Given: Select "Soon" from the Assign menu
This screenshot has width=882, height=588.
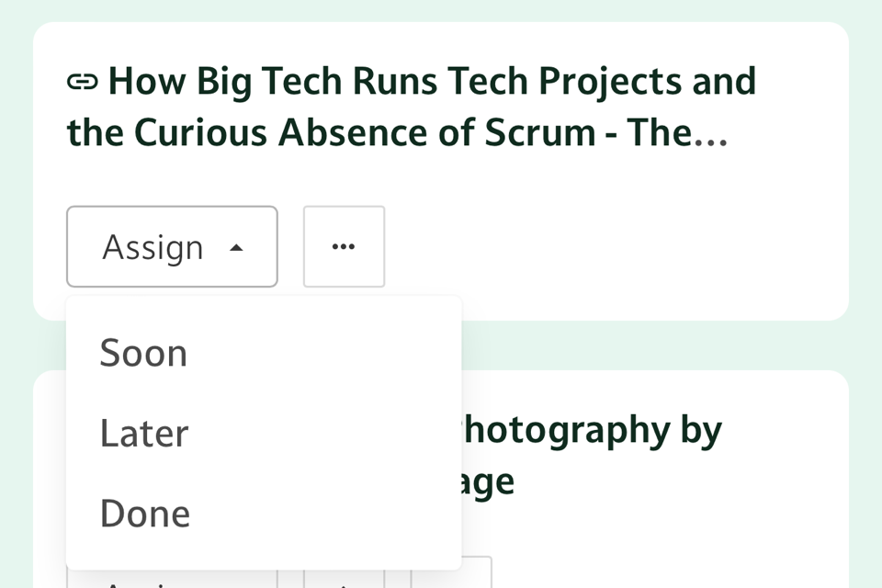Looking at the screenshot, I should pyautogui.click(x=143, y=353).
